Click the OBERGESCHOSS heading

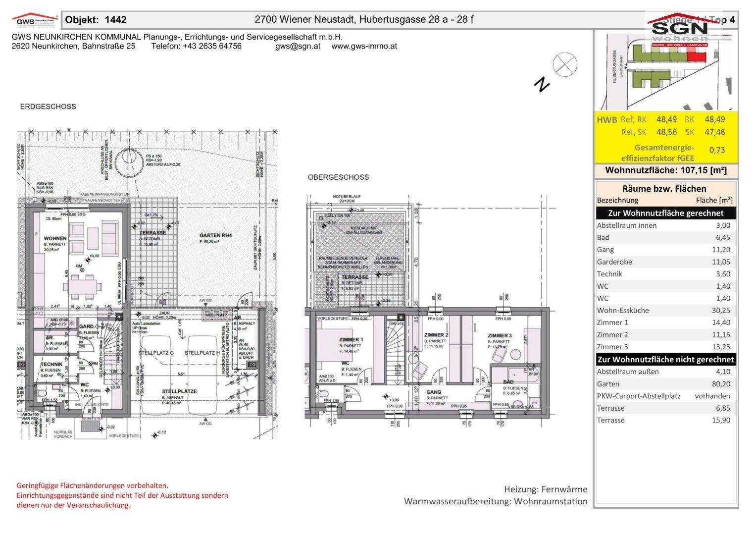pyautogui.click(x=338, y=177)
